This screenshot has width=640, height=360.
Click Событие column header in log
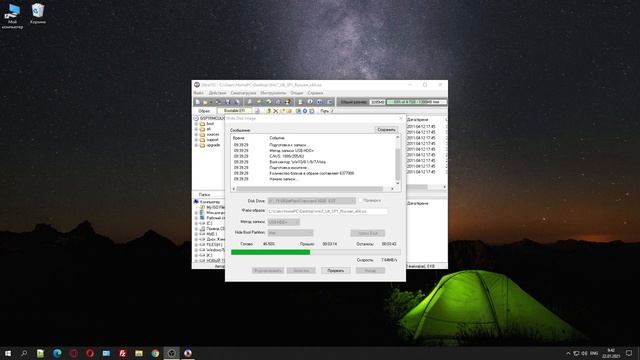coord(277,138)
